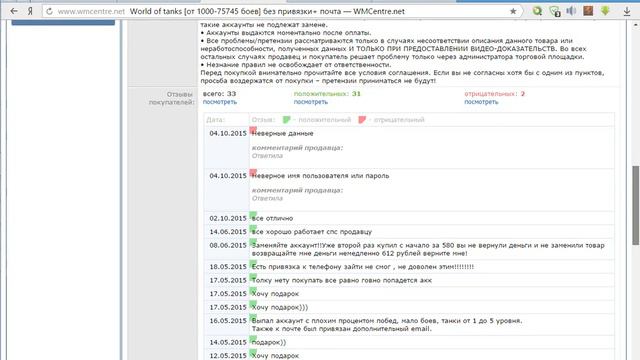The height and width of the screenshot is (360, 640).
Task: Click green flag on все хорошо работает review
Action: (253, 228)
